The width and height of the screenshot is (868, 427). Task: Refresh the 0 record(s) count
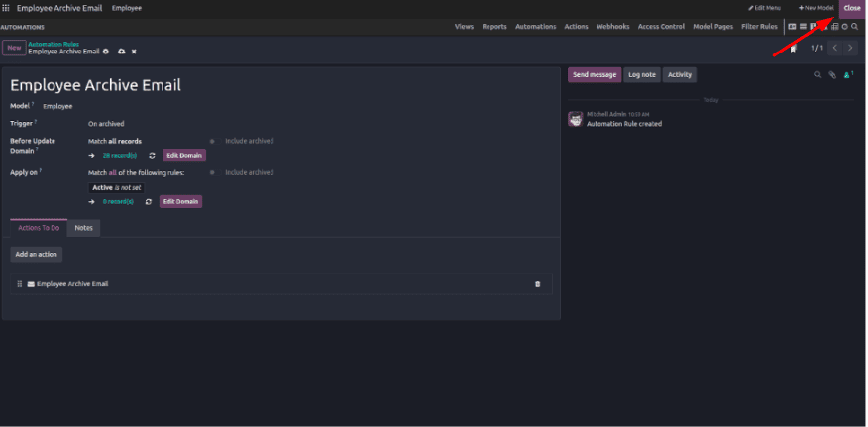tap(149, 202)
